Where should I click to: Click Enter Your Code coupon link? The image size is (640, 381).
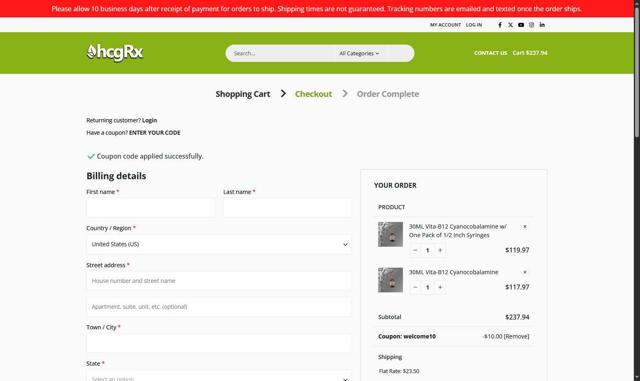click(x=155, y=133)
